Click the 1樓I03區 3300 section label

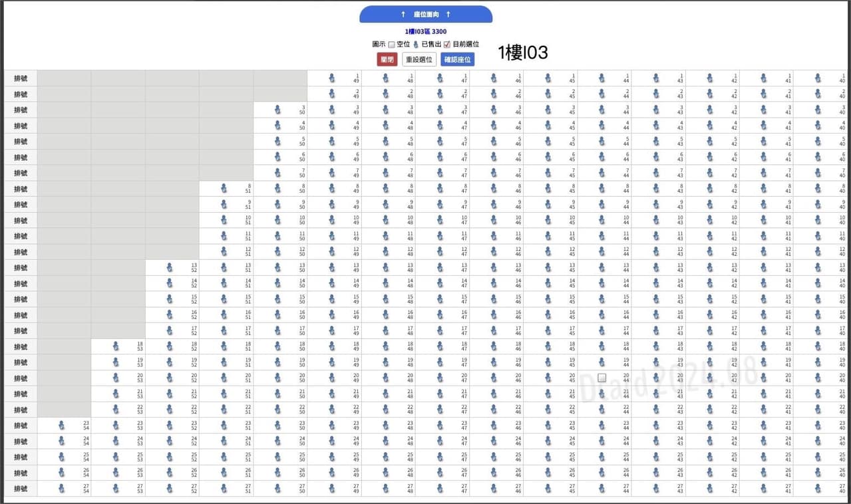point(426,31)
